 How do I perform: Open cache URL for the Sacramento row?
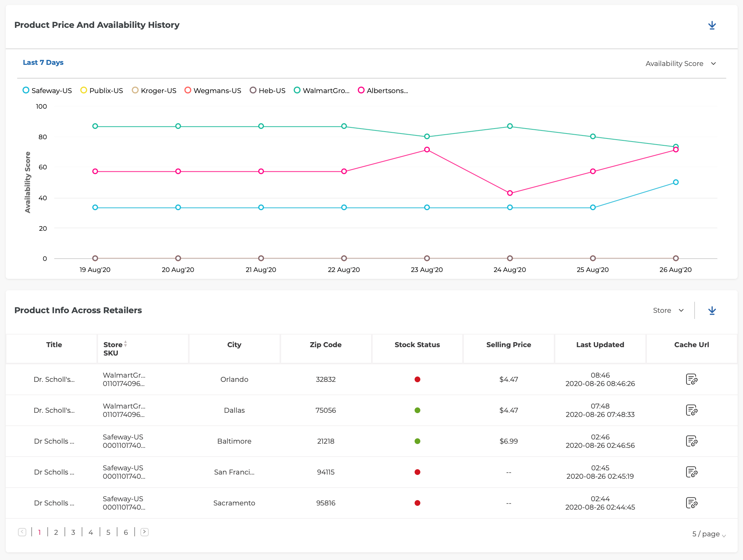pos(691,503)
